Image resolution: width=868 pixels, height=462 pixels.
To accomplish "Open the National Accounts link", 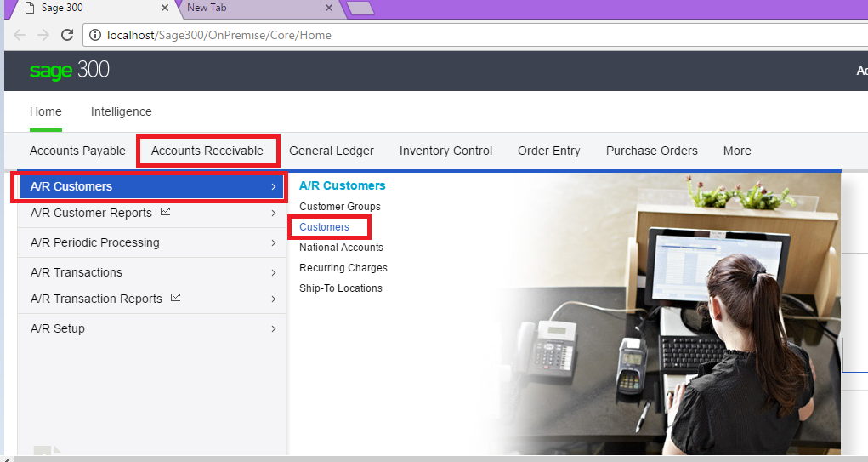I will [341, 248].
